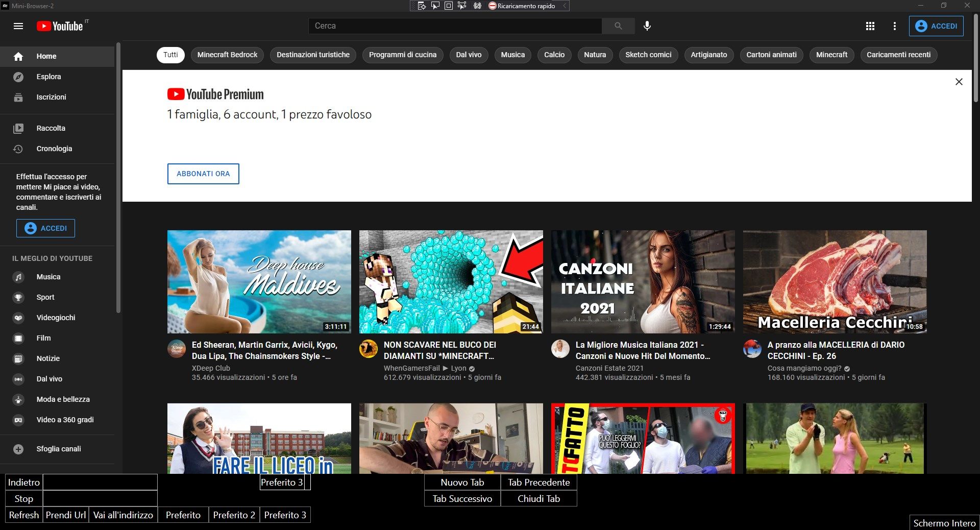This screenshot has height=530, width=980.
Task: Click the Video a 360 gradi icon
Action: click(x=18, y=420)
